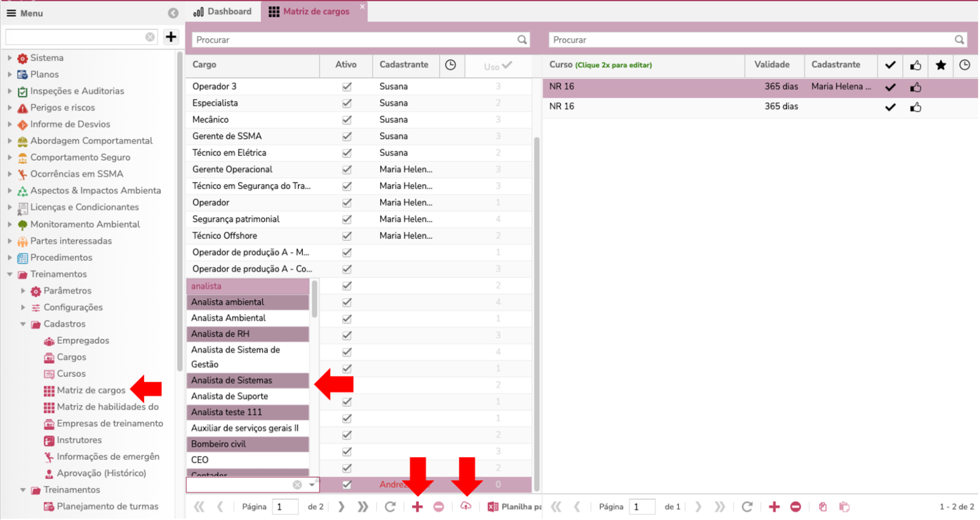Click the cloud upload icon in bottom toolbar
Viewport: 980px width, 520px height.
point(465,506)
